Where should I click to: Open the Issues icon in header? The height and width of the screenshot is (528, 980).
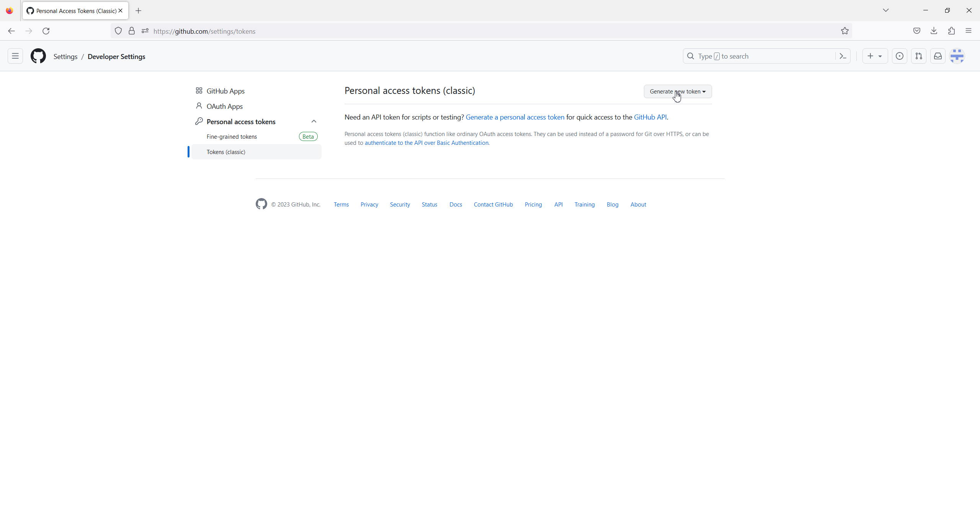coord(900,56)
